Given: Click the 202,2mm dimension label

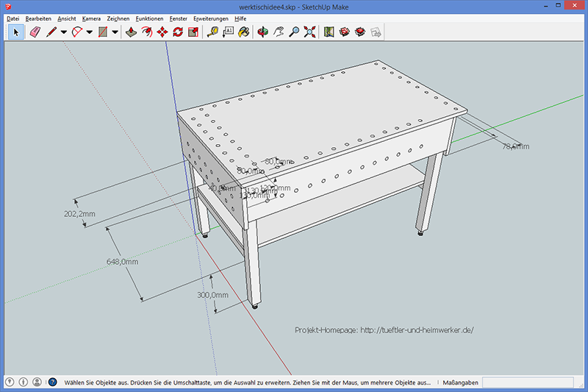Looking at the screenshot, I should click(x=79, y=214).
